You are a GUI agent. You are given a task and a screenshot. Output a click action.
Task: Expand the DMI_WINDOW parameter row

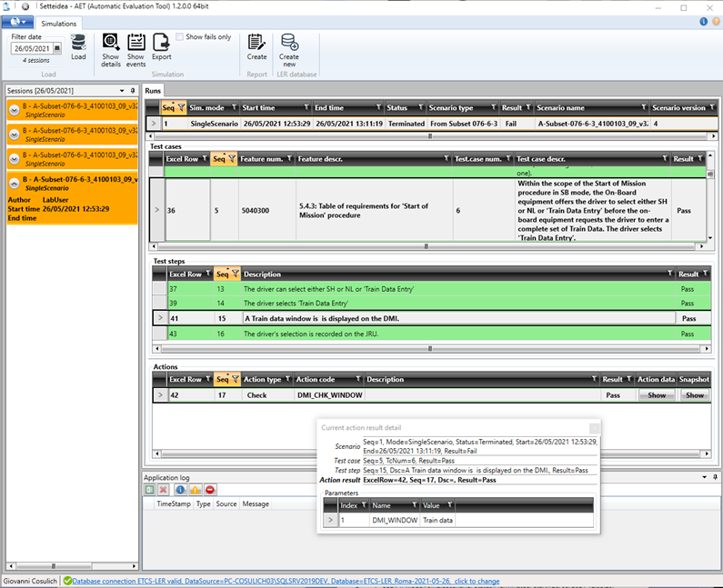coord(330,520)
